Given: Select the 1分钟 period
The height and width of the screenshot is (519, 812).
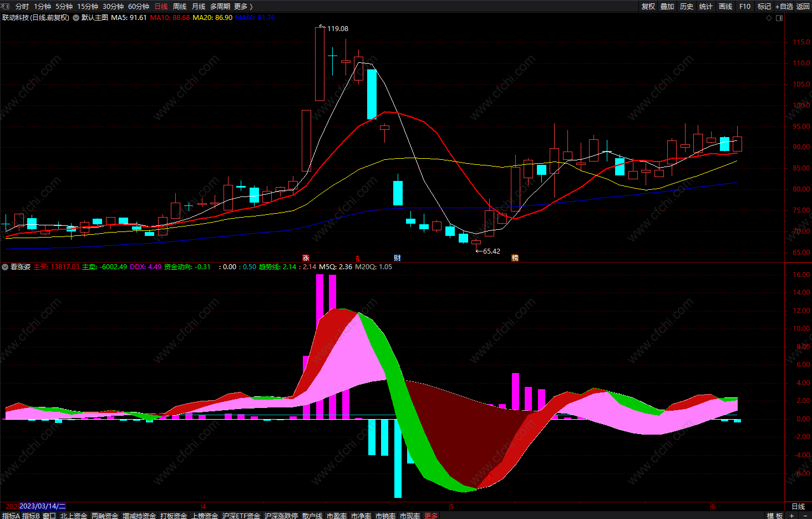Looking at the screenshot, I should tap(42, 7).
